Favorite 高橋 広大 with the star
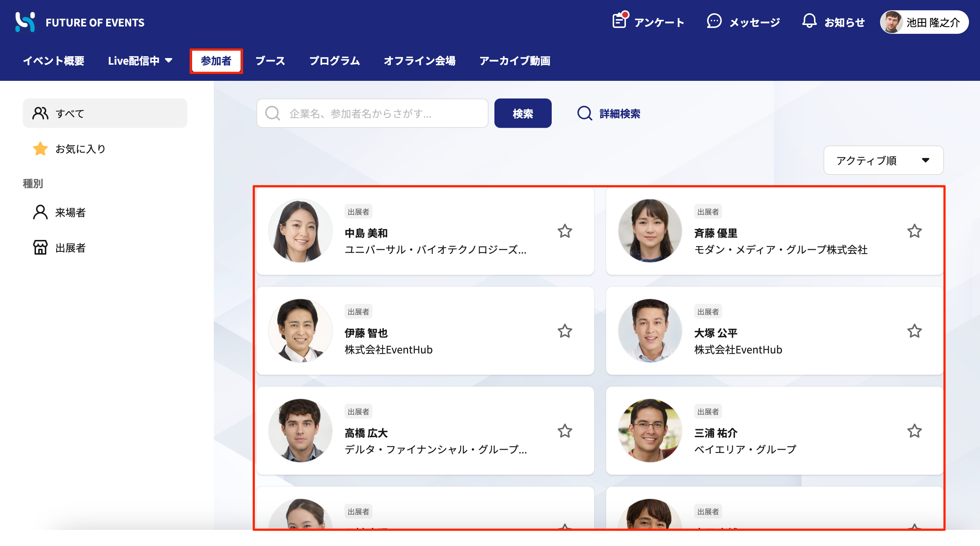Image resolution: width=980 pixels, height=546 pixels. pos(565,431)
